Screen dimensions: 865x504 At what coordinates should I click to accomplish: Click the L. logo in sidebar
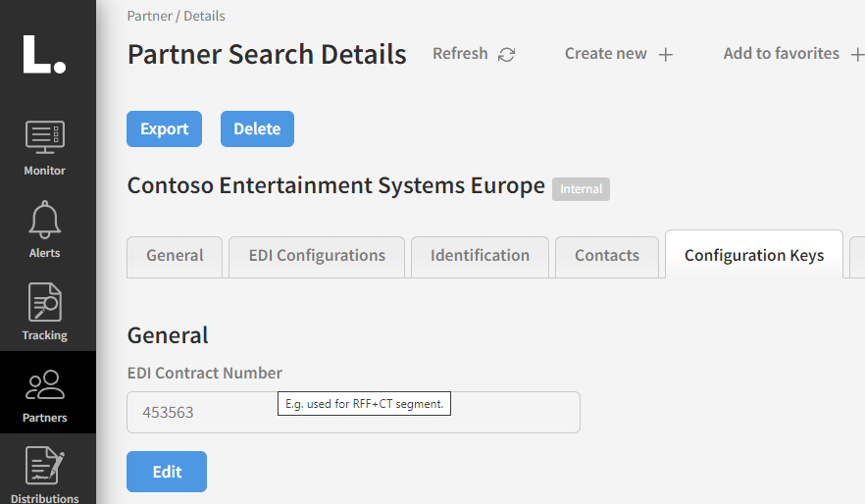44,55
